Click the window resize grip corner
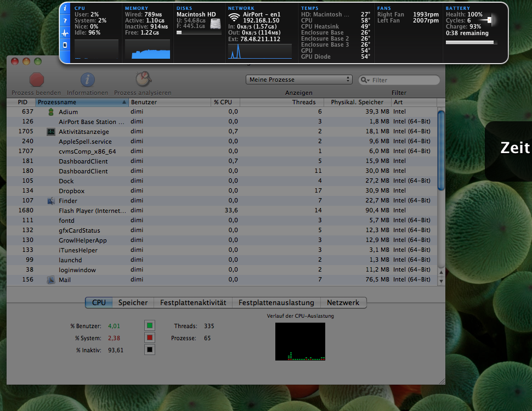This screenshot has width=532, height=411. (x=442, y=381)
